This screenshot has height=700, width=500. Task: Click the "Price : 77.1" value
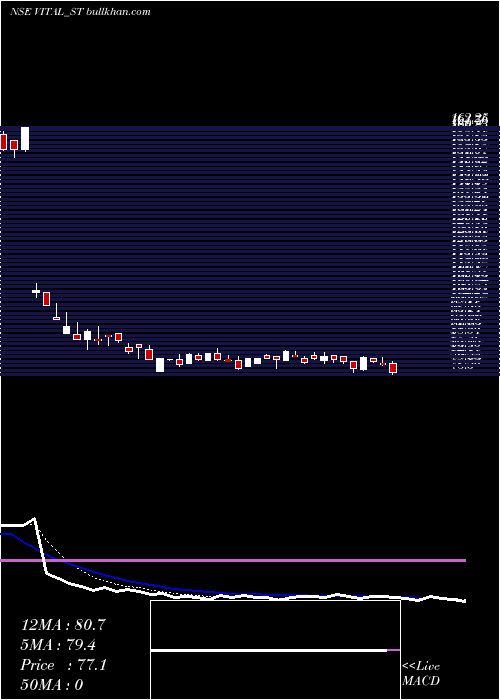pyautogui.click(x=63, y=665)
